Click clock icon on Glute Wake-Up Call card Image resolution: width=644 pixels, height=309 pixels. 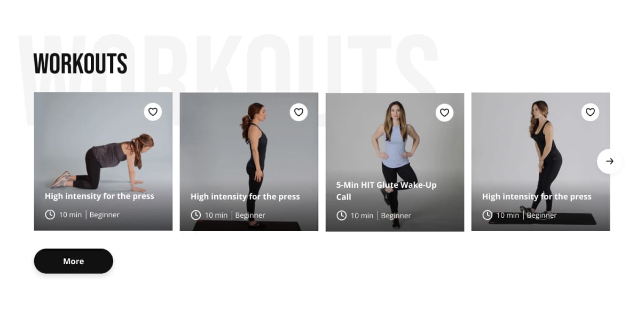point(341,216)
